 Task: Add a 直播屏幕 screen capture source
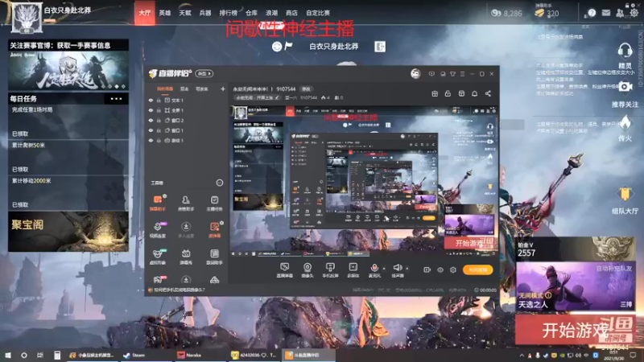(x=284, y=270)
